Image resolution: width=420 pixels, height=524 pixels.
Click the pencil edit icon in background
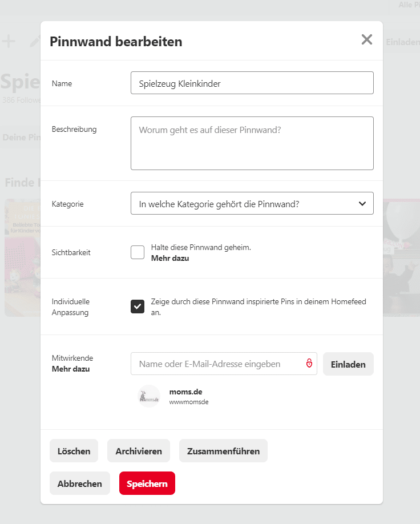35,42
